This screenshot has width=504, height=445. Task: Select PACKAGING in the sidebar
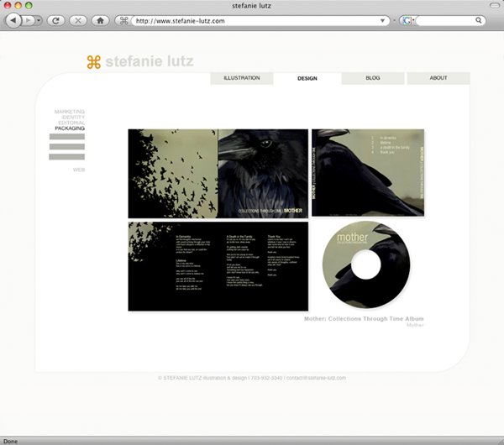(70, 128)
